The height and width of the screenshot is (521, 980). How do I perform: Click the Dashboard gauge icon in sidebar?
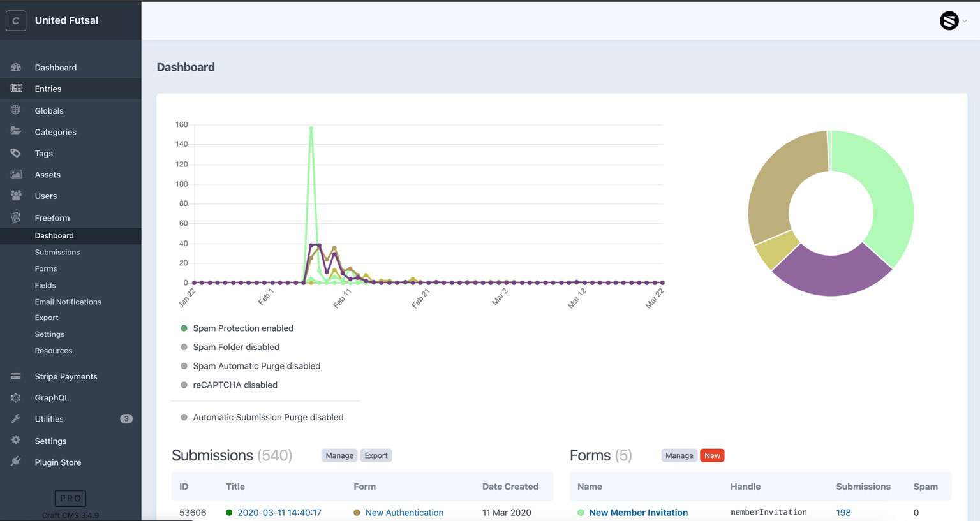coord(16,67)
